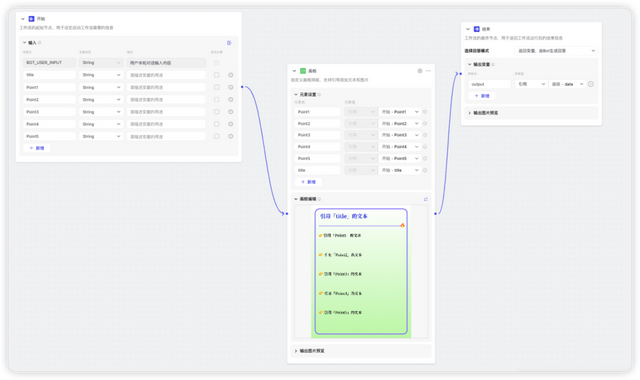
Task: Click the Start node's blue icon
Action: click(31, 19)
